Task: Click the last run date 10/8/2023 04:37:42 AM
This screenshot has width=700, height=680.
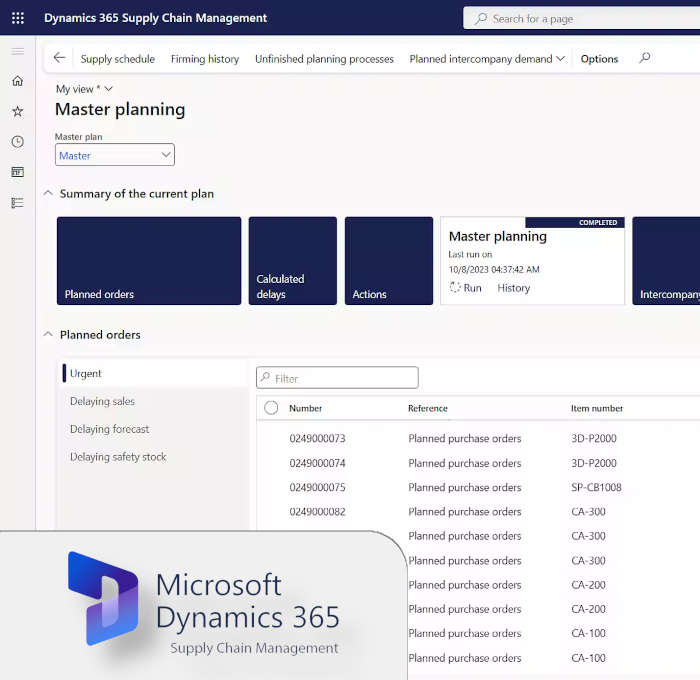Action: (494, 269)
